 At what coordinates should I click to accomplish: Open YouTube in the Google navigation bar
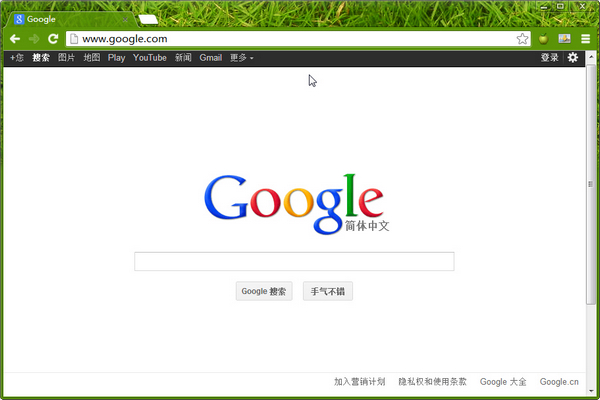click(150, 58)
